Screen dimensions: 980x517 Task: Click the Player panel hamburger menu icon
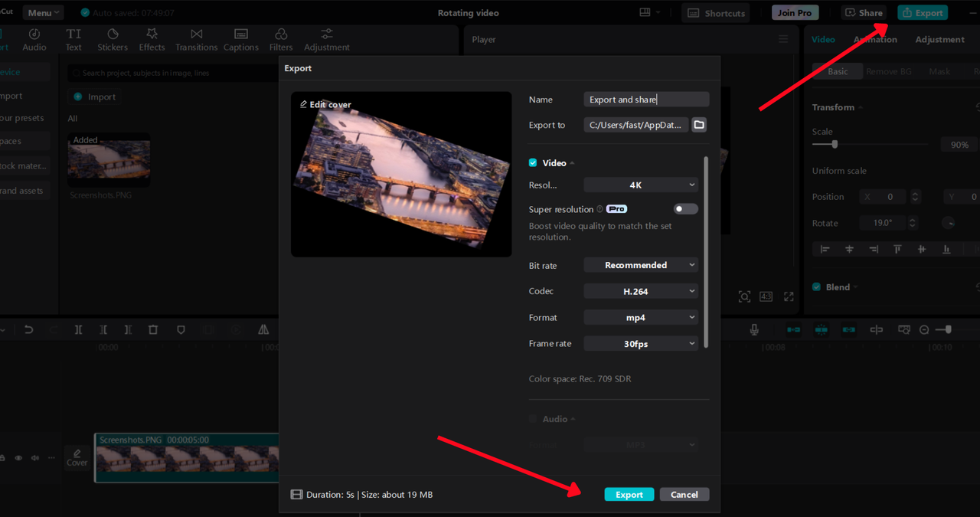(783, 39)
